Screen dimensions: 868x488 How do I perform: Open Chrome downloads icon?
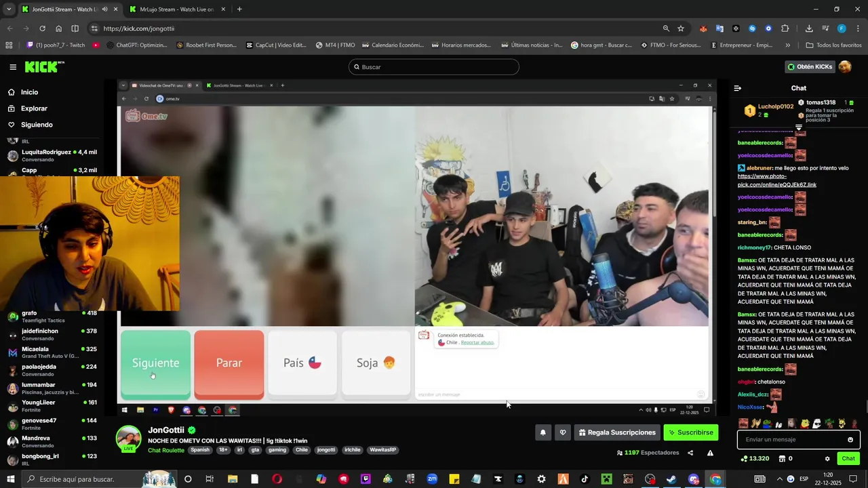tap(809, 28)
